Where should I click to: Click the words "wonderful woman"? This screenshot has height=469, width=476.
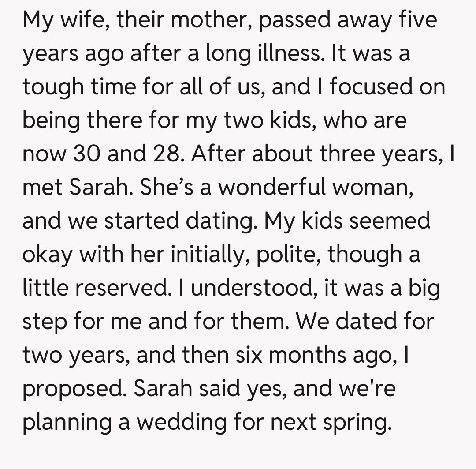[x=315, y=188]
